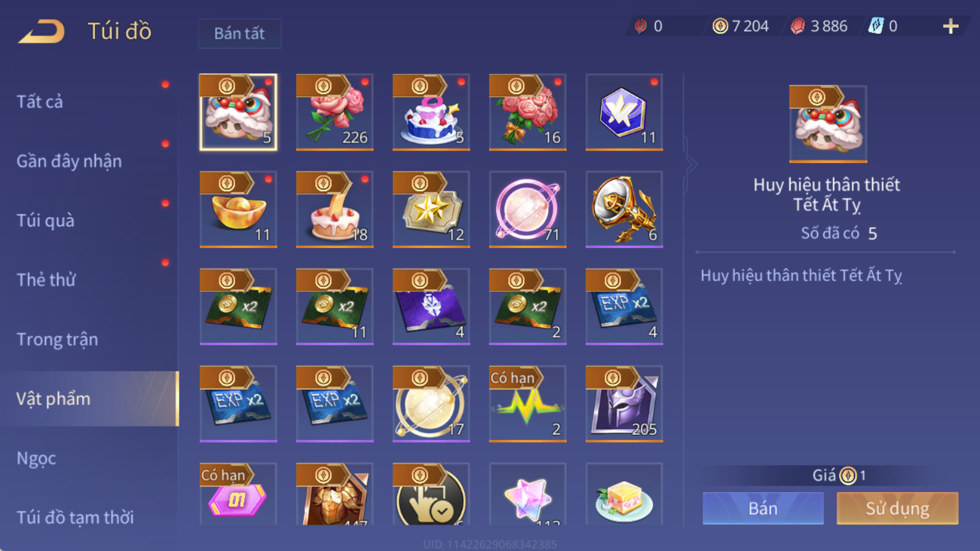Select the Có hạn heartbeat item
Screen dimensions: 980x551
click(x=527, y=404)
